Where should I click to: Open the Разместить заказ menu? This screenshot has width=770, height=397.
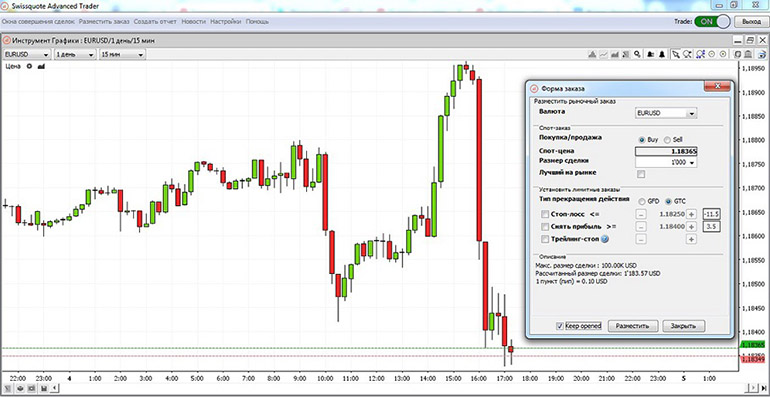point(104,22)
